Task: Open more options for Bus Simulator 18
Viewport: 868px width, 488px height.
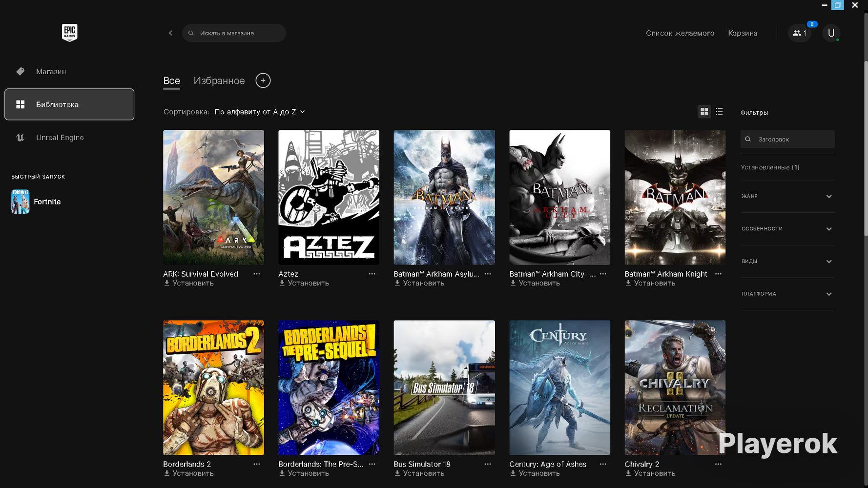Action: coord(488,464)
